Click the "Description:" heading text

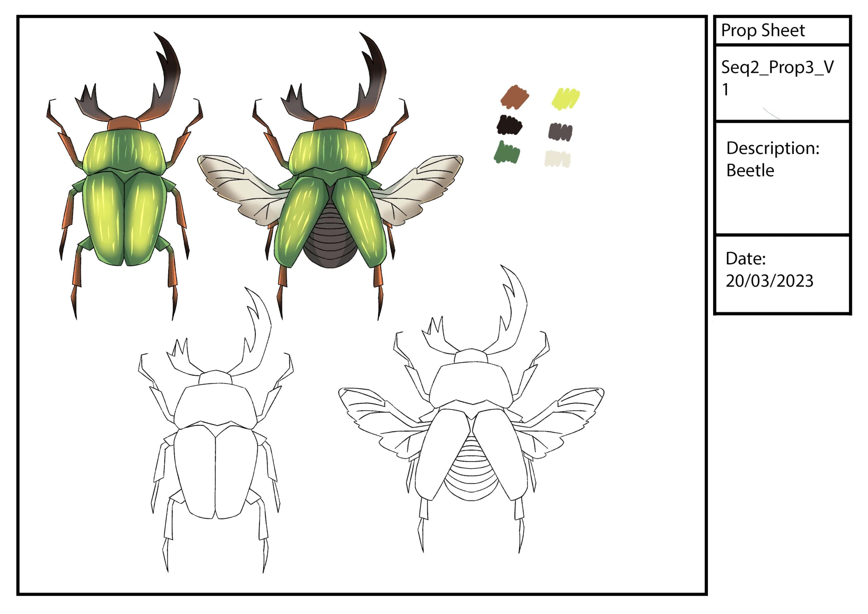pyautogui.click(x=772, y=148)
